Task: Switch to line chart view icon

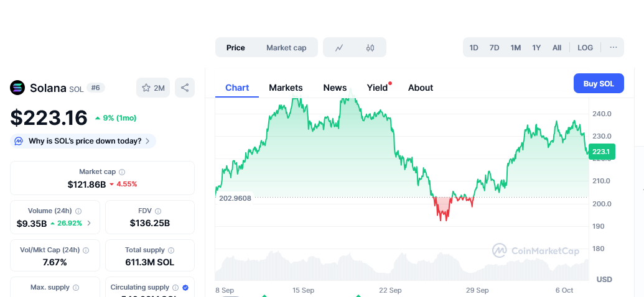Action: pos(339,48)
